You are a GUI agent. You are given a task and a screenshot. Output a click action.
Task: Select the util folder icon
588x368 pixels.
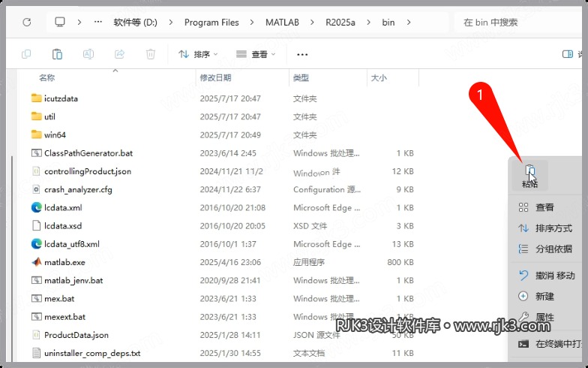pyautogui.click(x=36, y=116)
